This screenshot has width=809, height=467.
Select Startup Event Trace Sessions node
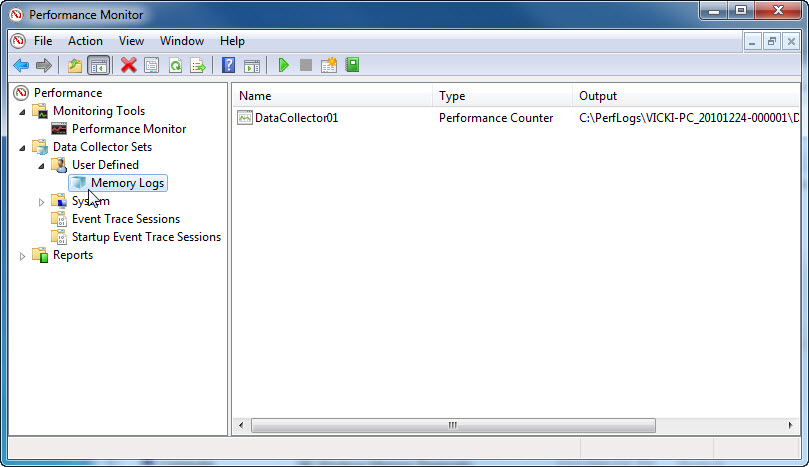click(x=146, y=237)
